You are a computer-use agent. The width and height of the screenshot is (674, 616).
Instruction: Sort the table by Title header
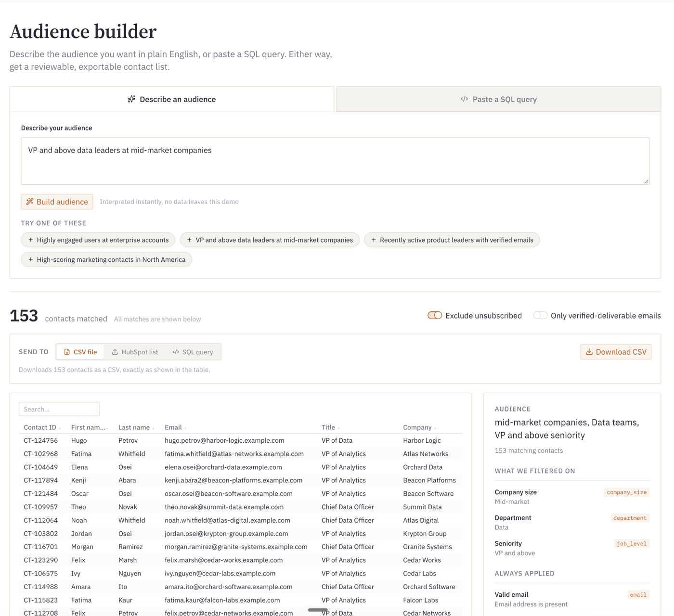coord(330,427)
